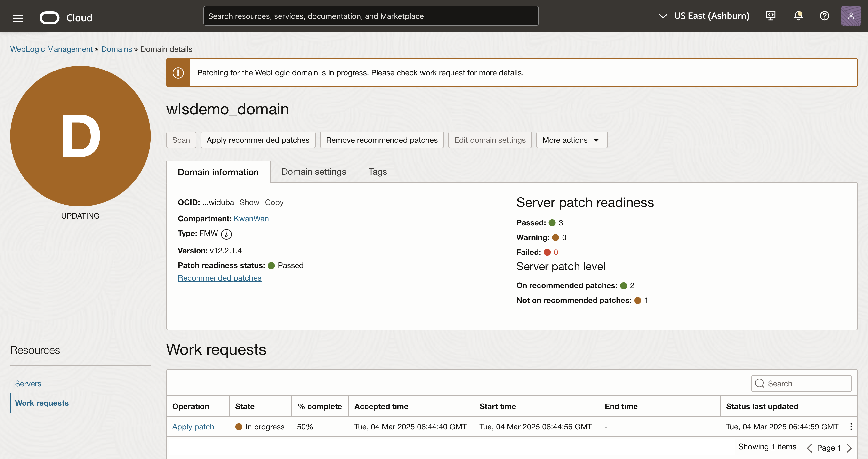Screen dimensions: 868x459
Task: Open the Recommended patches link
Action: point(219,278)
